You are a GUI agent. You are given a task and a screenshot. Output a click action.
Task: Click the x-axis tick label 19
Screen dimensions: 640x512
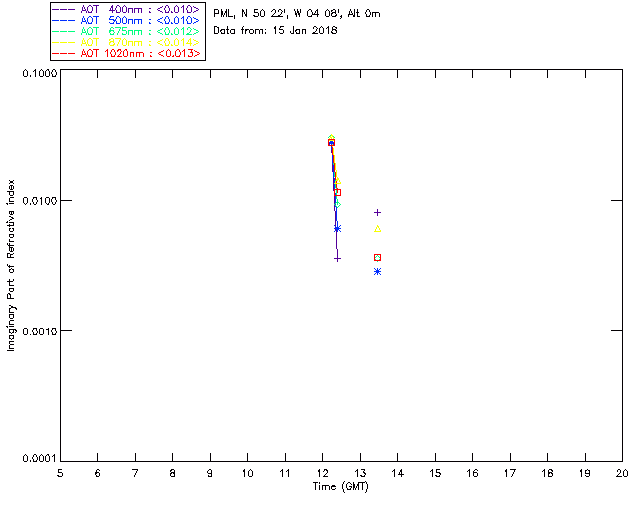coord(585,473)
